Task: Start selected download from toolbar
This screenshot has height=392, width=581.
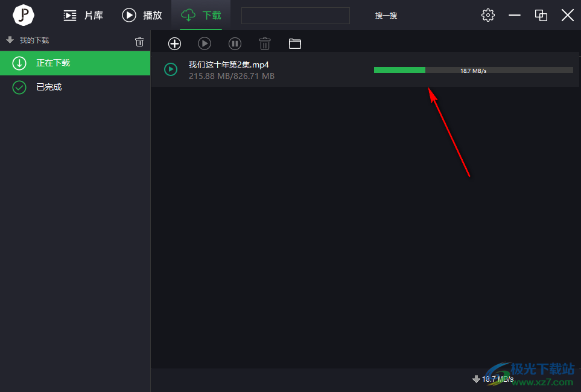Action: 205,43
